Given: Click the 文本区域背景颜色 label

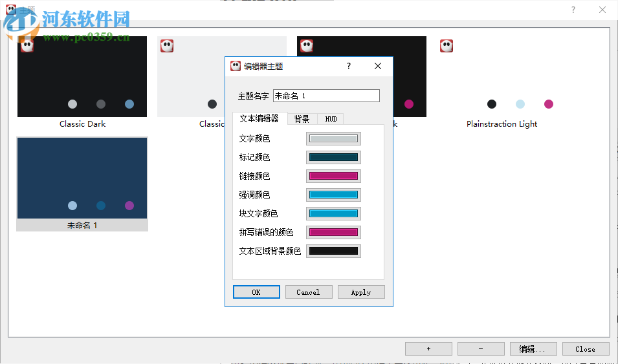Looking at the screenshot, I should point(270,251).
